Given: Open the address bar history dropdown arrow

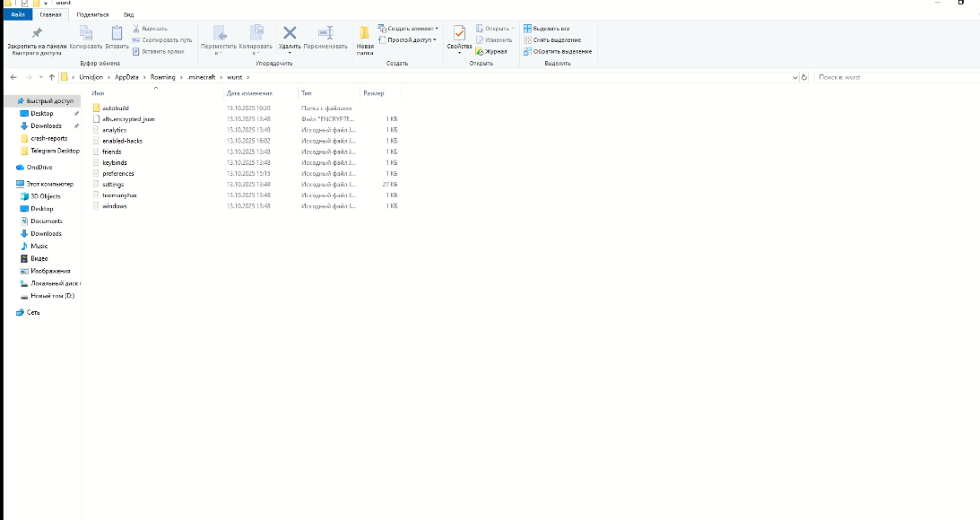Looking at the screenshot, I should coord(794,77).
